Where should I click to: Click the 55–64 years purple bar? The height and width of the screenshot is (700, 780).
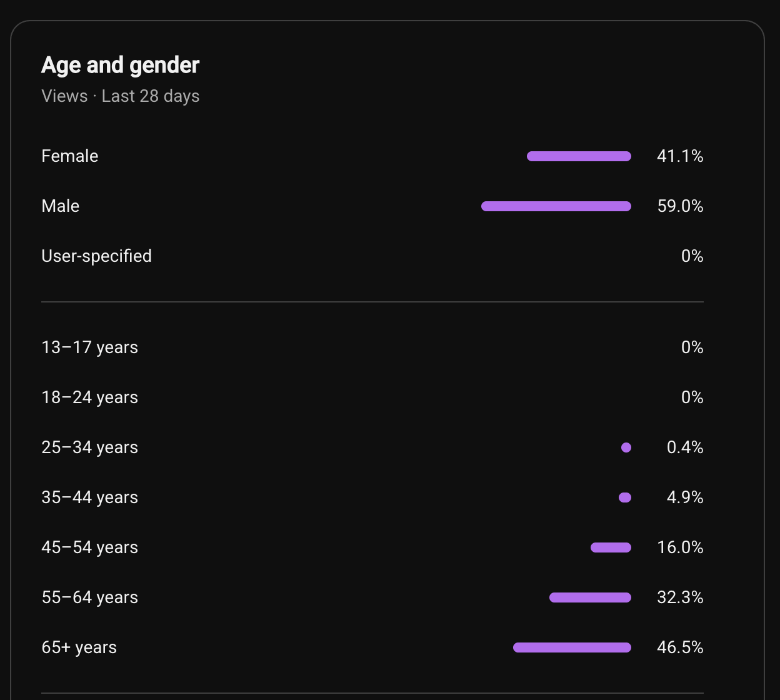click(x=590, y=597)
